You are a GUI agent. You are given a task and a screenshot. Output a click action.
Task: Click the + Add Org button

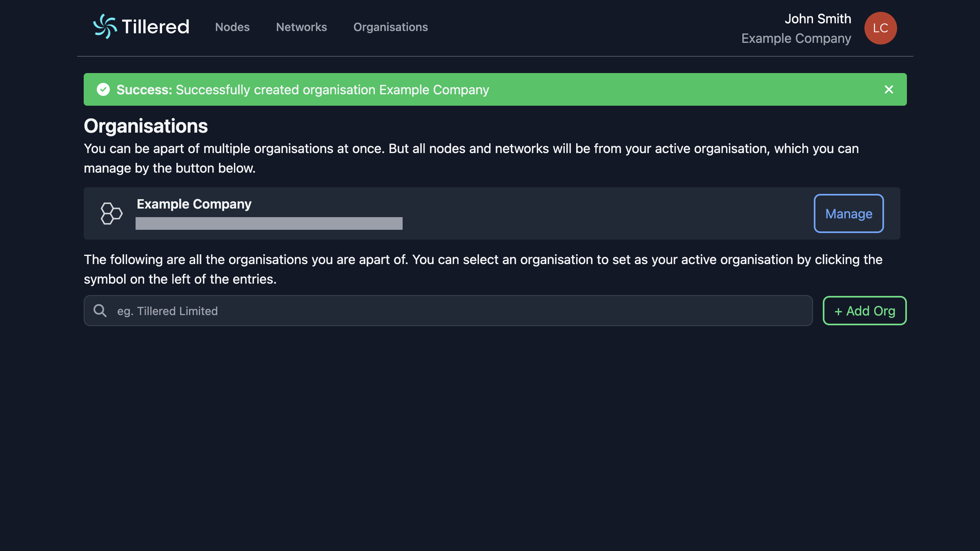(x=864, y=311)
